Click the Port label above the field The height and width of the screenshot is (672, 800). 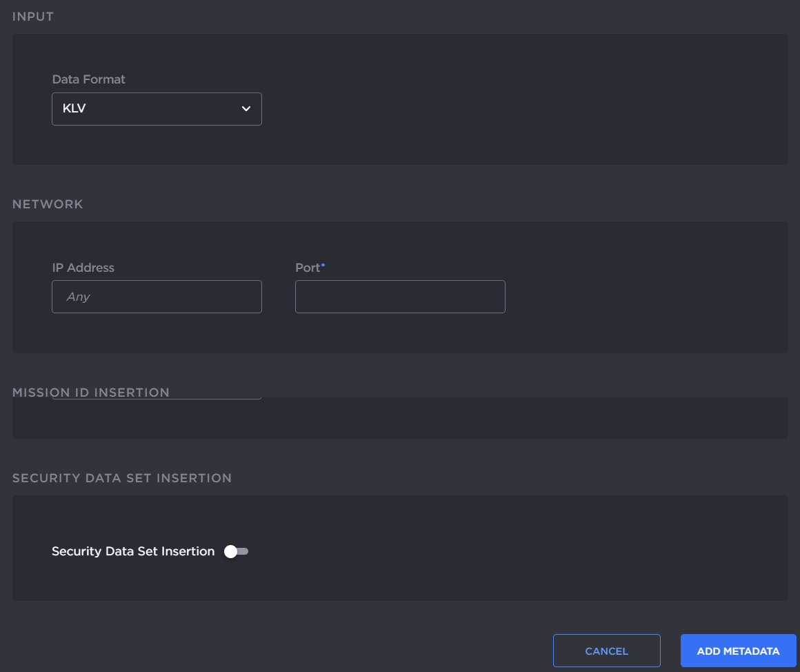[x=308, y=268]
